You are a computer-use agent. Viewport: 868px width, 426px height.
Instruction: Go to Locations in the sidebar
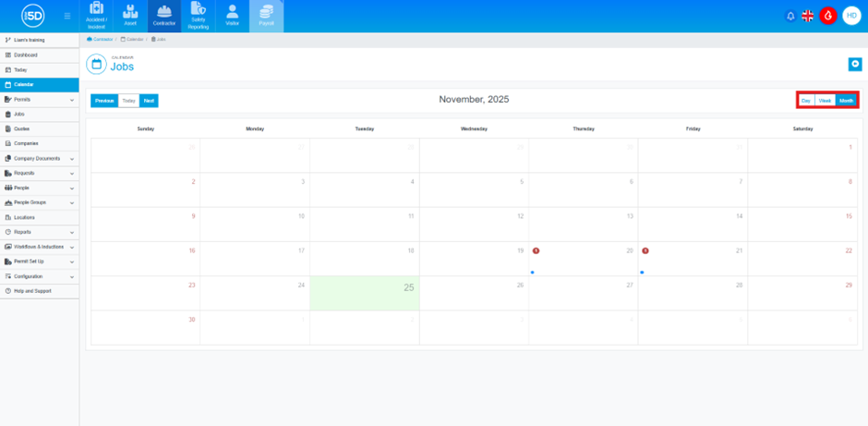click(25, 217)
